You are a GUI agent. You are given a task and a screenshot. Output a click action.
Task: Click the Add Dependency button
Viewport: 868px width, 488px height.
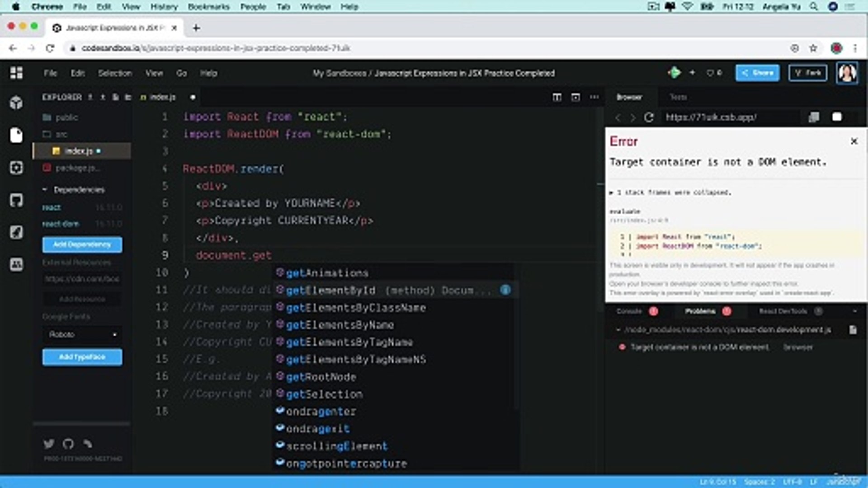pos(82,244)
